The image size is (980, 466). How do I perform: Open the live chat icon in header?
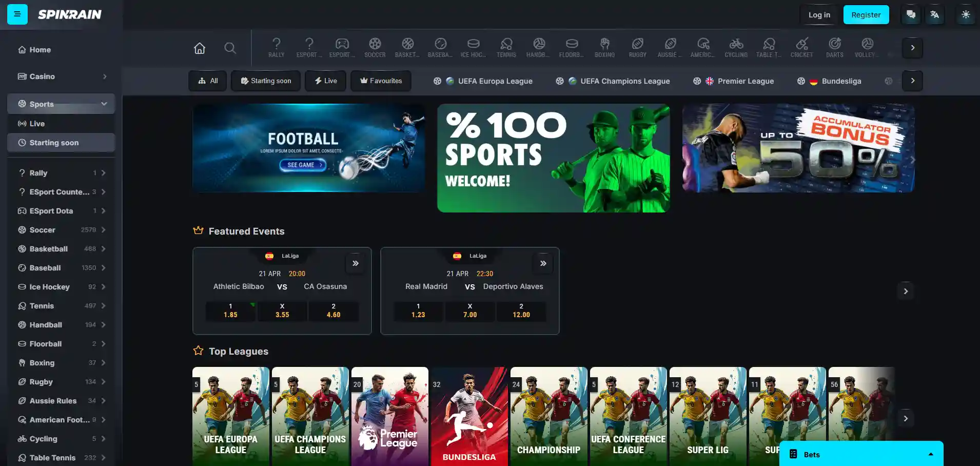click(x=911, y=14)
